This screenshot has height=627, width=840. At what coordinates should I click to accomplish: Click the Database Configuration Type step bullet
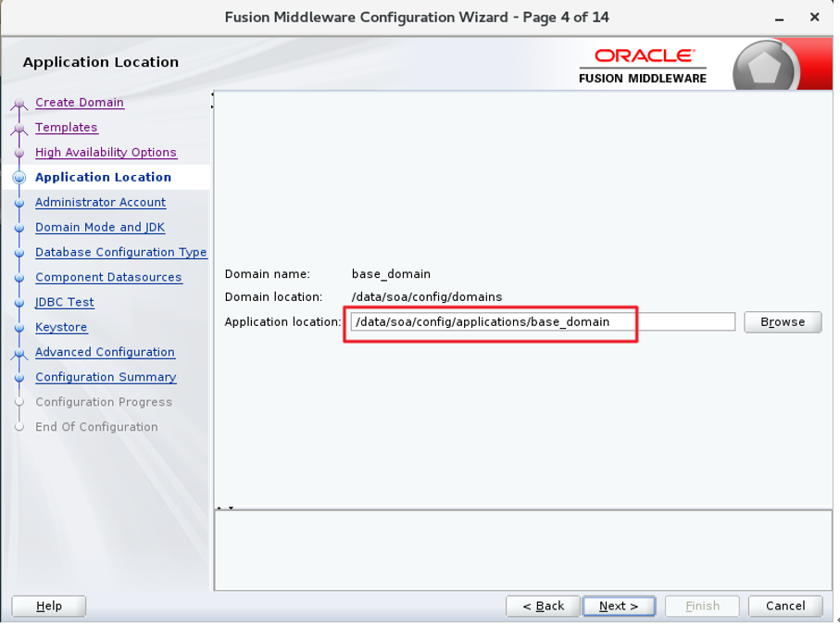click(x=19, y=253)
